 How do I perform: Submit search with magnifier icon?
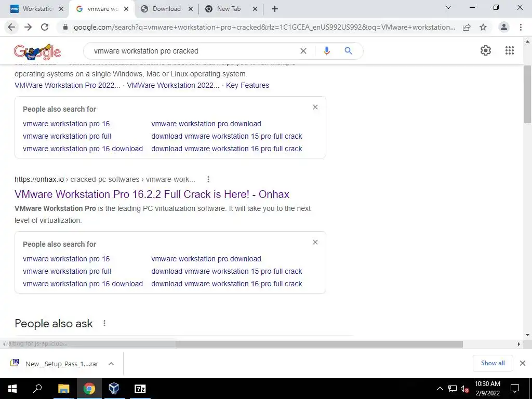tap(348, 51)
